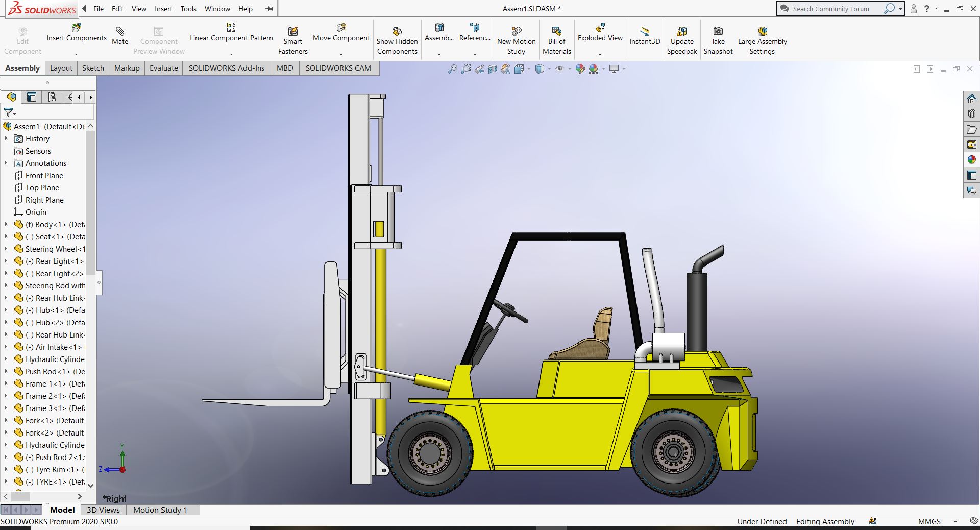Open the Exploded View dropdown arrow
The width and height of the screenshot is (980, 530).
coord(600,54)
